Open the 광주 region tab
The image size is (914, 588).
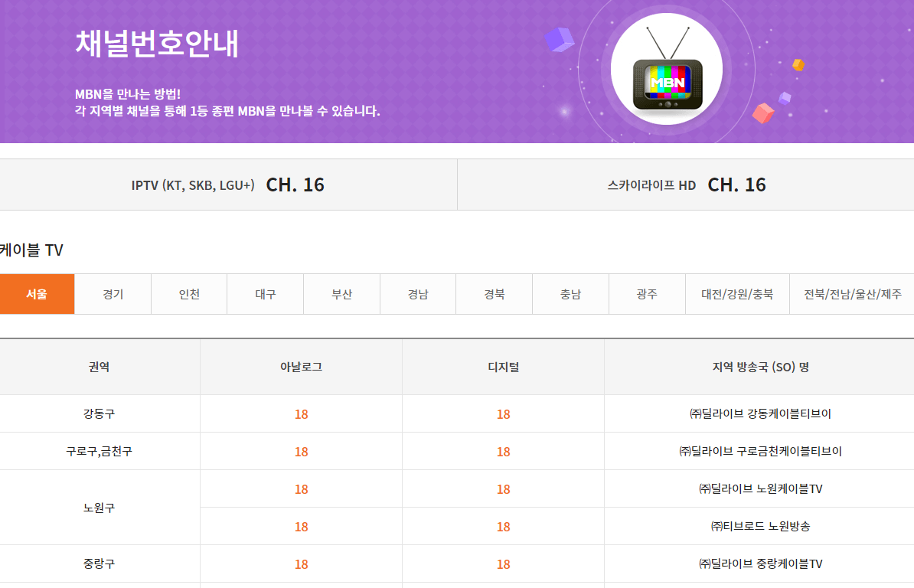[x=646, y=293]
